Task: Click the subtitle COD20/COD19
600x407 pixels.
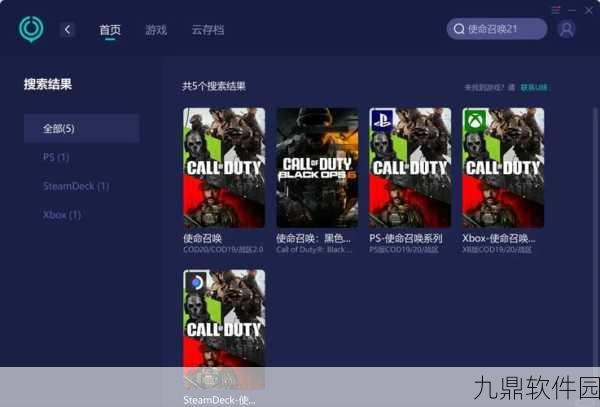Action: 223,249
